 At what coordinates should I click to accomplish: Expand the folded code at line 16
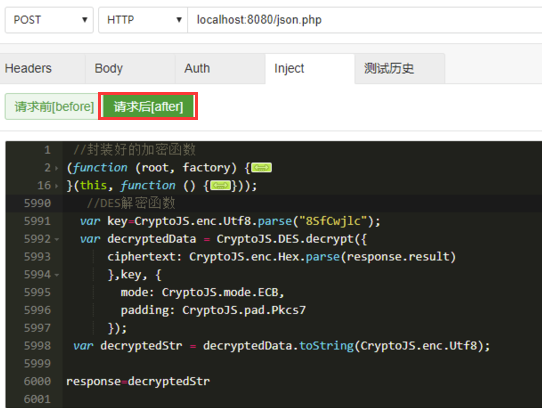[57, 186]
